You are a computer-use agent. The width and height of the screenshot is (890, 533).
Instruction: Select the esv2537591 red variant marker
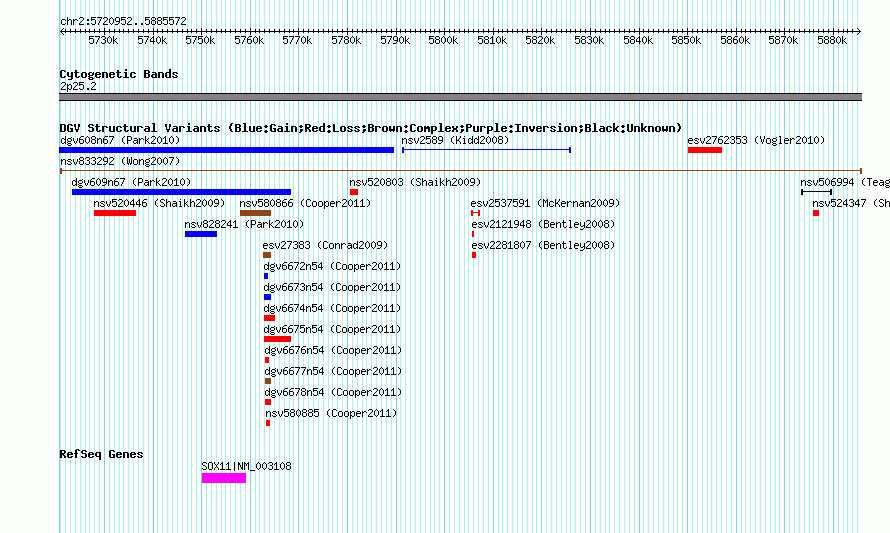pos(476,213)
